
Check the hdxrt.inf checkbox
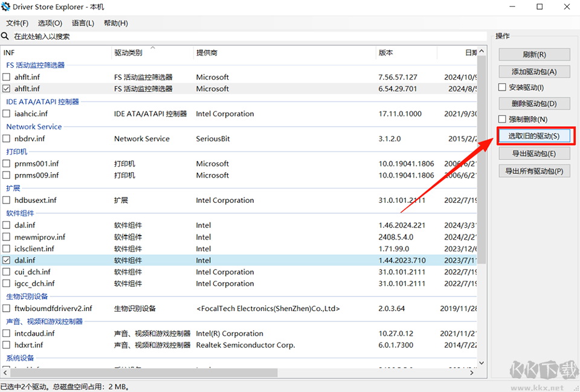(x=6, y=345)
